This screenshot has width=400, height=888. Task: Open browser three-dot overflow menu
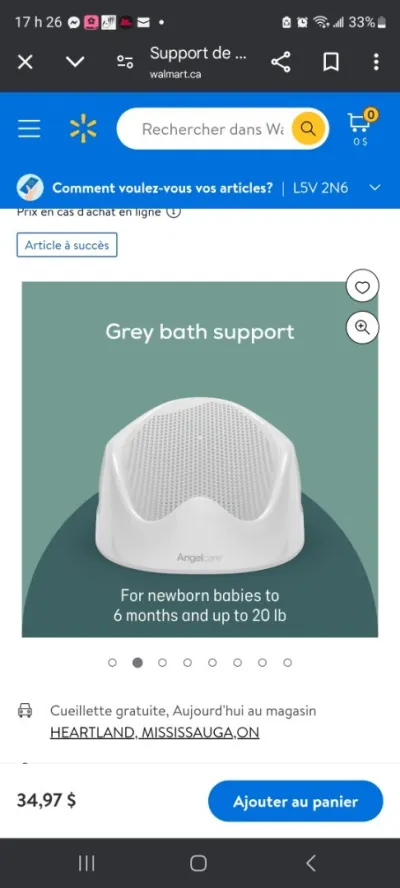click(376, 62)
